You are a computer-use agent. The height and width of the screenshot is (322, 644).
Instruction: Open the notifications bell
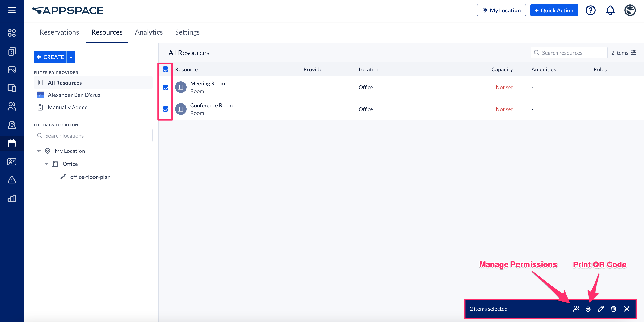coord(610,10)
